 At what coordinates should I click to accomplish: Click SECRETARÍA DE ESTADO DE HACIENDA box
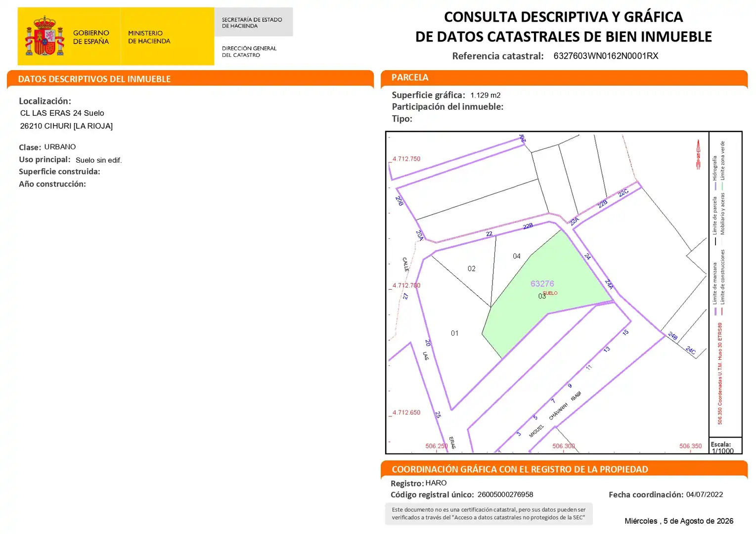254,22
